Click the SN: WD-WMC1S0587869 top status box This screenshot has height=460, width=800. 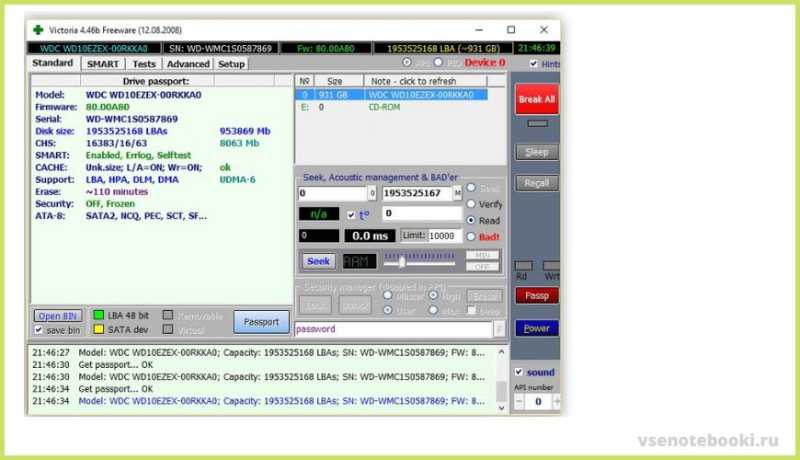[x=220, y=48]
